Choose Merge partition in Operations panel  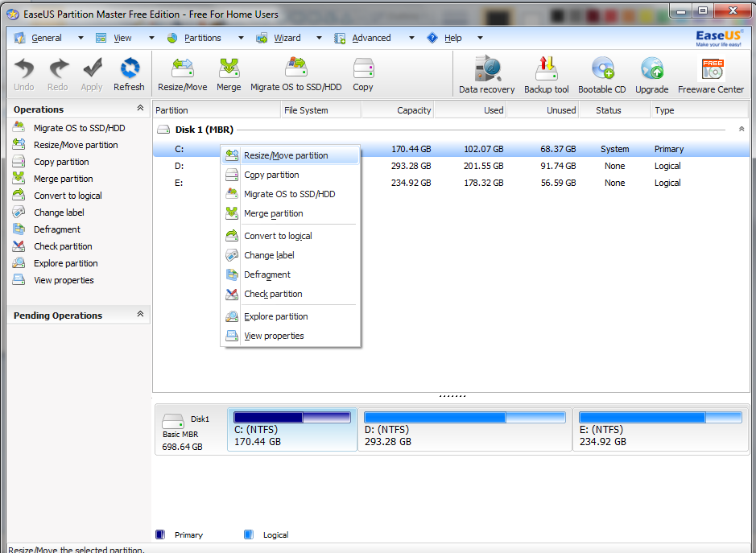pyautogui.click(x=63, y=179)
